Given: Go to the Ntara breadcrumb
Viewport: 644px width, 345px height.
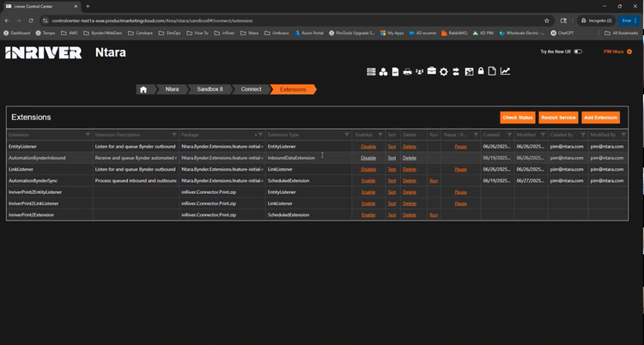Looking at the screenshot, I should tap(172, 89).
